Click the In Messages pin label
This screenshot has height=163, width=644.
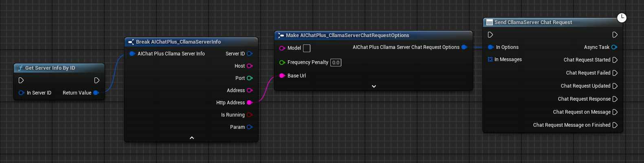click(x=508, y=59)
